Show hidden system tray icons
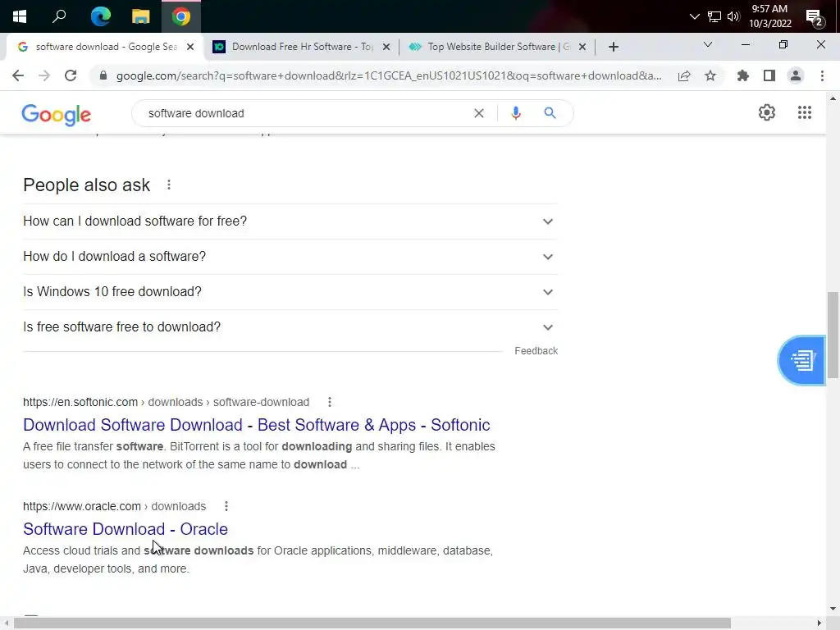Screen dimensions: 840x630 pyautogui.click(x=694, y=16)
